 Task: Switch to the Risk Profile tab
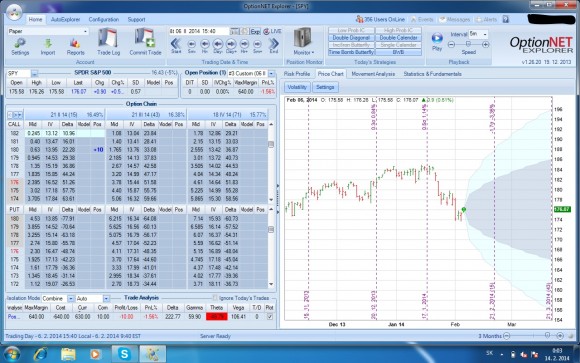(297, 74)
